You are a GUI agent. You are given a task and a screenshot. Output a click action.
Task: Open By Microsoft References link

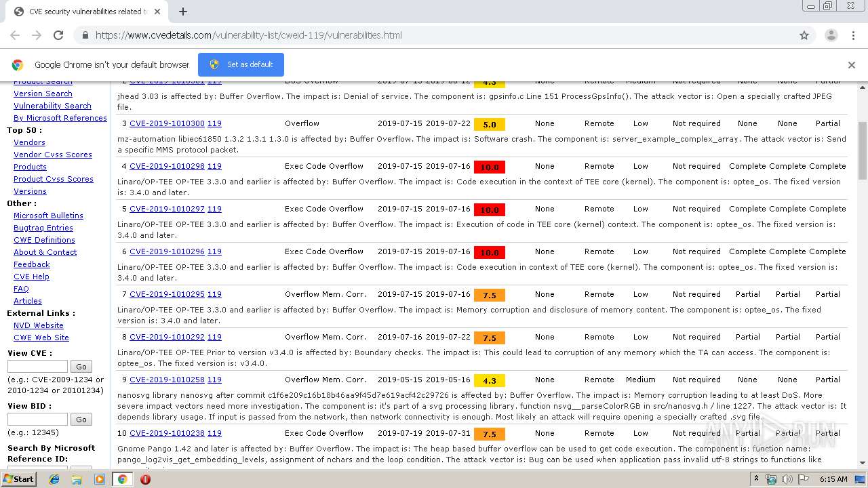click(x=60, y=118)
